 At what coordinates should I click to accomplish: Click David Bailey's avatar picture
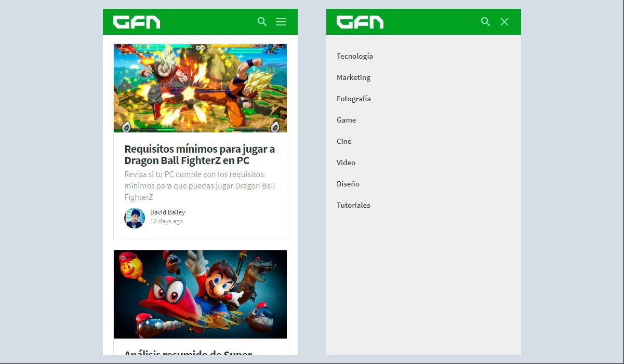point(135,218)
